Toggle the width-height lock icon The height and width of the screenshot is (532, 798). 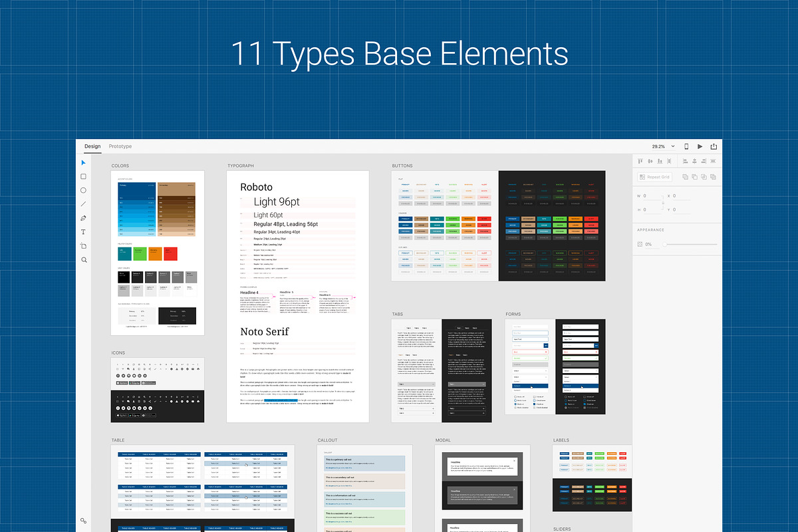664,203
